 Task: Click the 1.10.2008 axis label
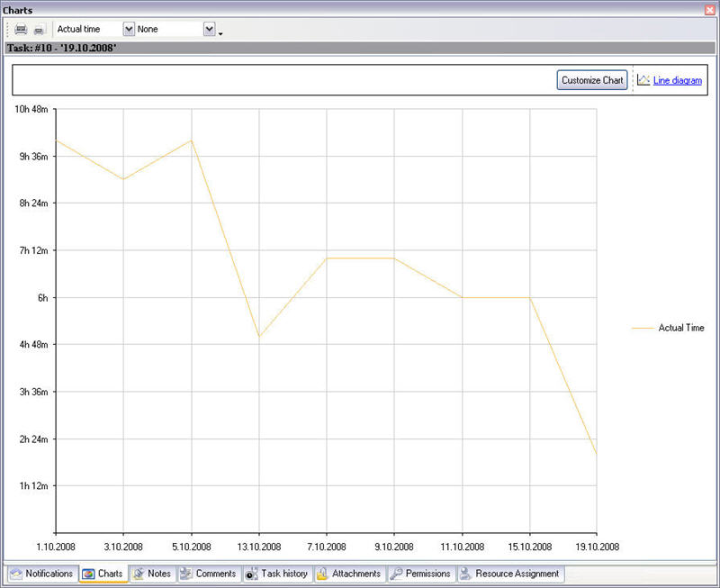(x=56, y=547)
